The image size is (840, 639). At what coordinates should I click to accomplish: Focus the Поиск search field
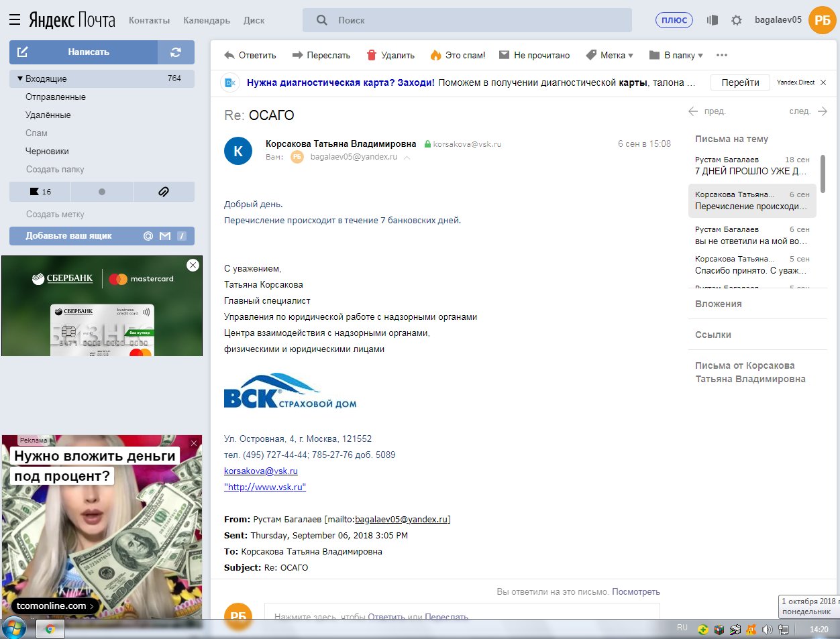pos(467,20)
